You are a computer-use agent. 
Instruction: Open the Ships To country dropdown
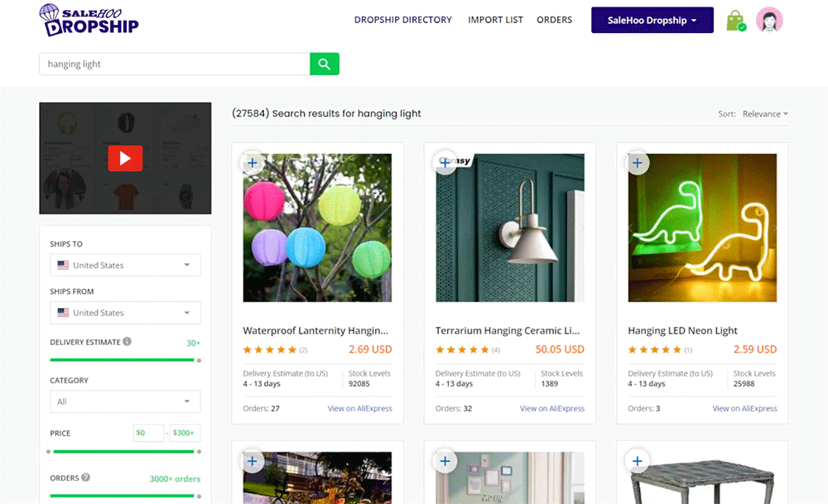tap(125, 266)
